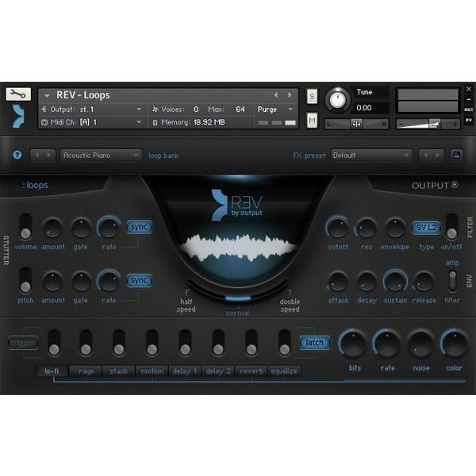476x476 pixels.
Task: Switch the filter on/off toggle
Action: pyautogui.click(x=451, y=226)
